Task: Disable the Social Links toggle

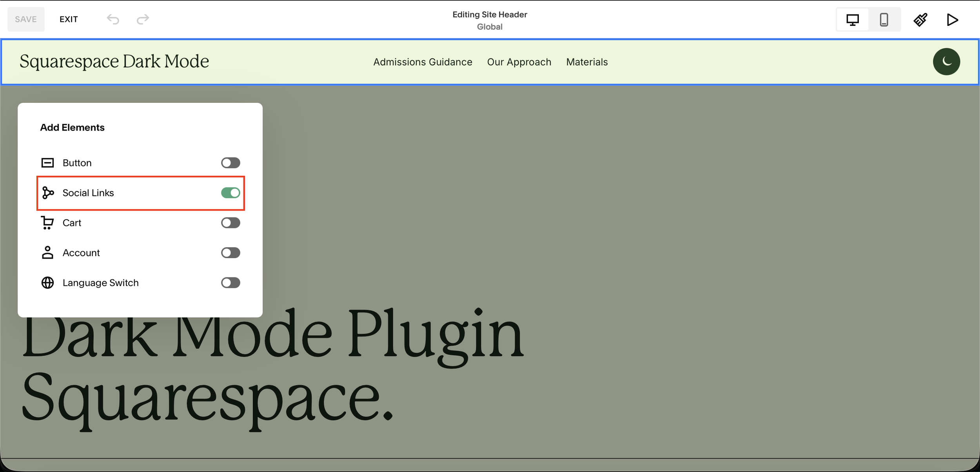Action: pos(230,193)
